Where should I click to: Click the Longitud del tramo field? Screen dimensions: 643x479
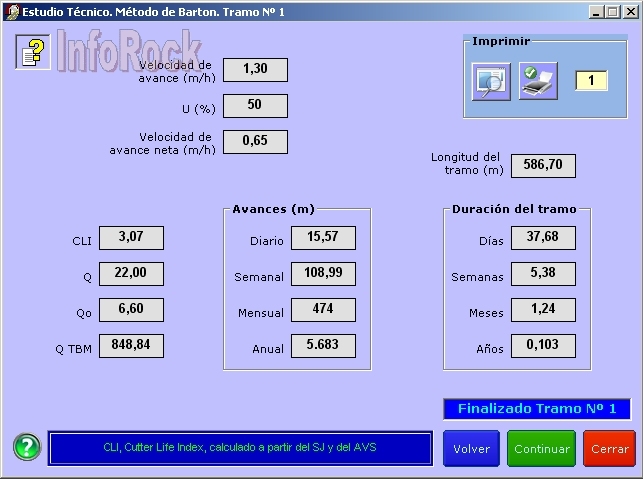coord(543,166)
